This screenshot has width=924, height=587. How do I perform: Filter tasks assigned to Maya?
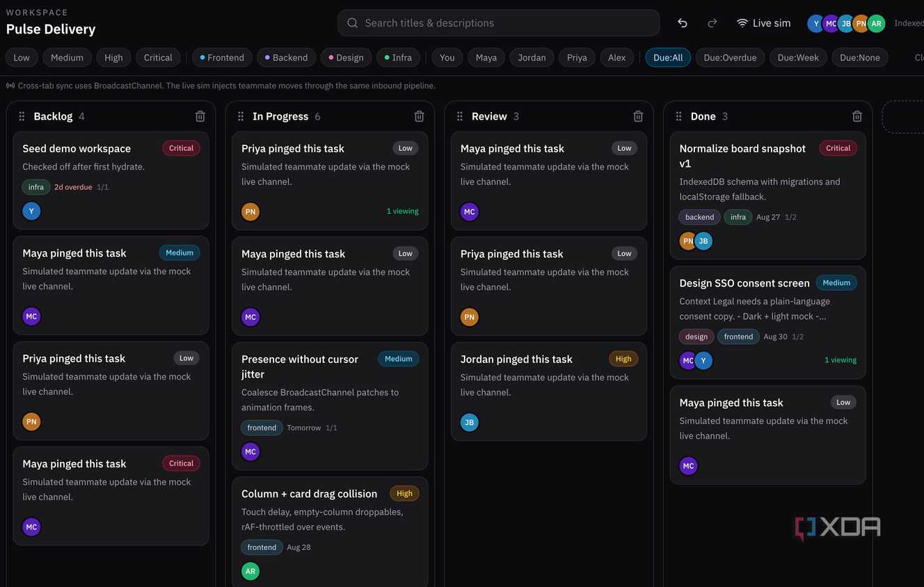pos(486,57)
